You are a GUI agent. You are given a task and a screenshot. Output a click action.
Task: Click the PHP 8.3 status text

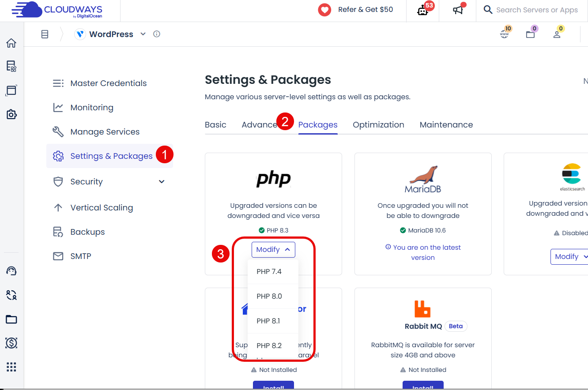coord(277,230)
